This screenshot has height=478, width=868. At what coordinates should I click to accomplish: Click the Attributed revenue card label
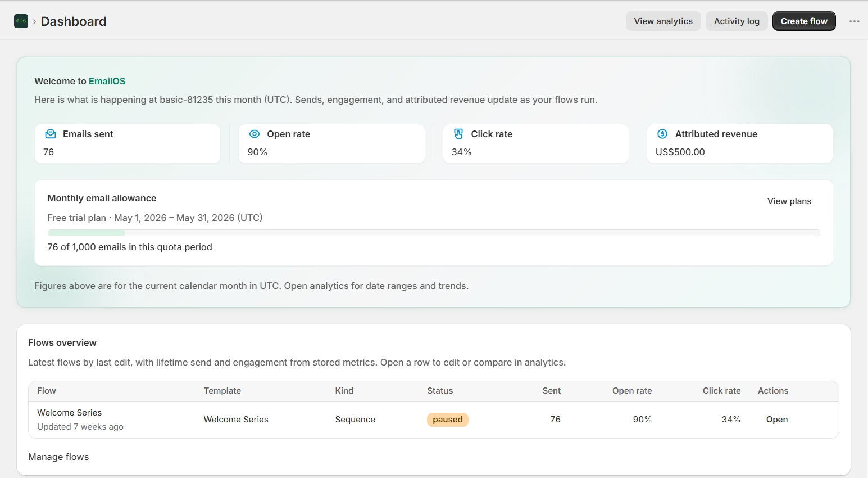coord(716,134)
